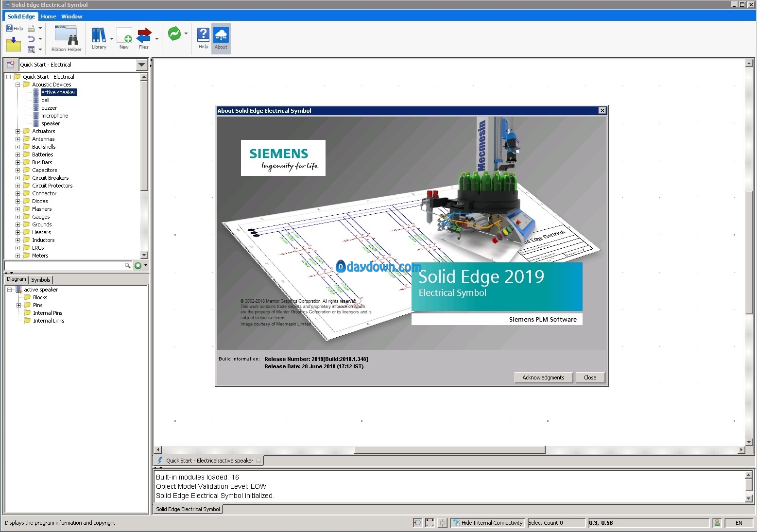
Task: Switch to the Diagram tab
Action: pyautogui.click(x=16, y=279)
